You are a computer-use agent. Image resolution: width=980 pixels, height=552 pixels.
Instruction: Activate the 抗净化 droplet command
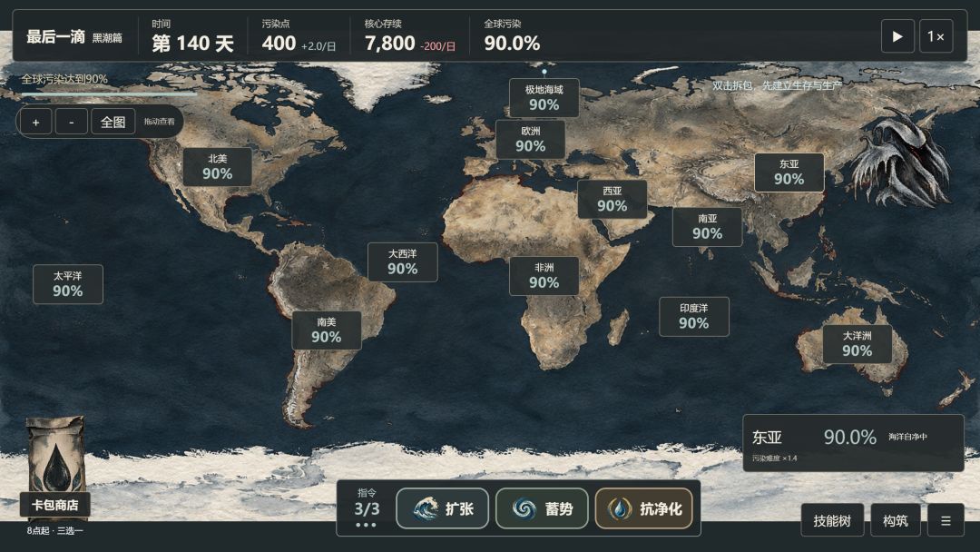point(643,508)
